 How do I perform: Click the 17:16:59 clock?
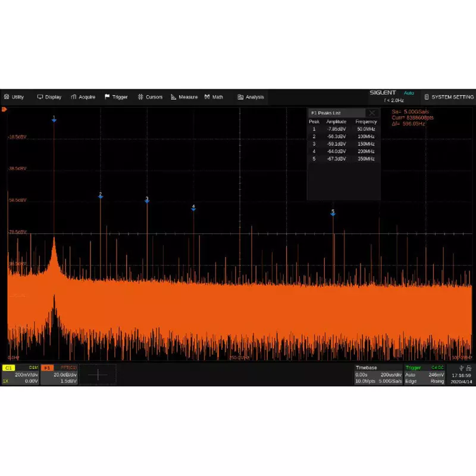coord(461,375)
